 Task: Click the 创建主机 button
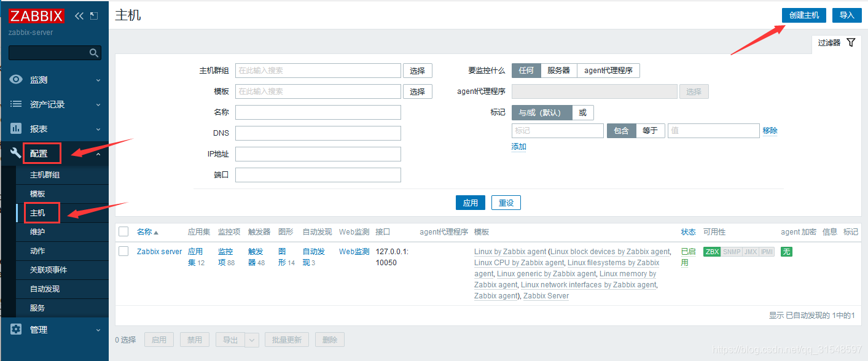[804, 15]
